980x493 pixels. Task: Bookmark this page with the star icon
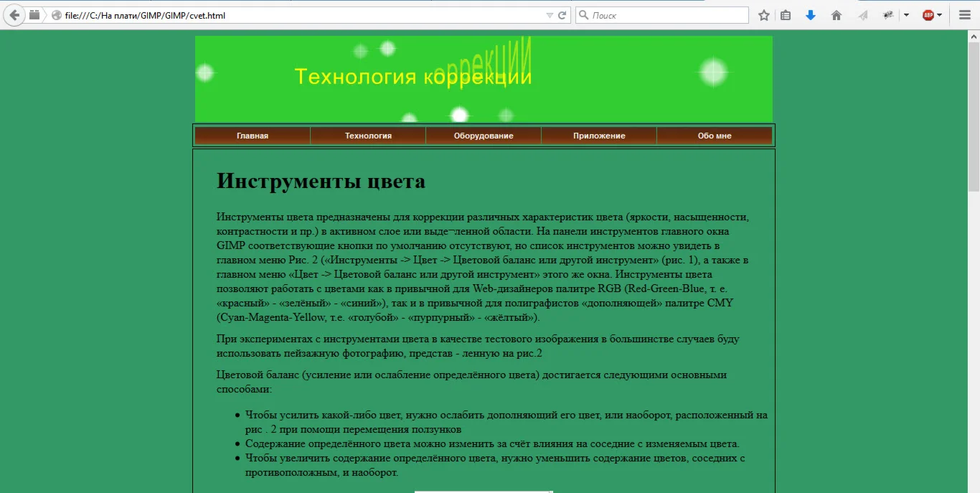764,15
